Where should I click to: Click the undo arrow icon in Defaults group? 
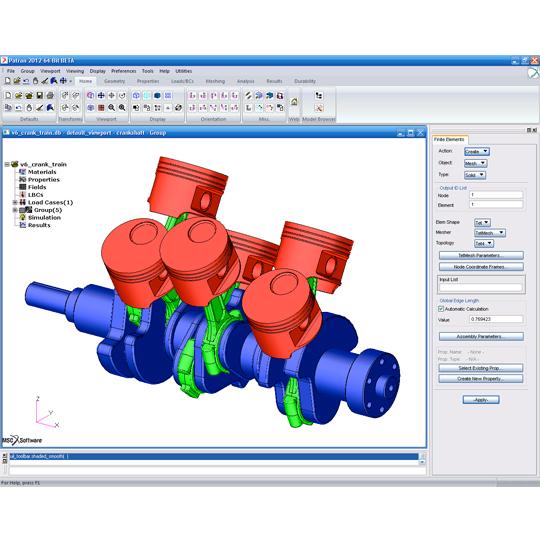(x=19, y=108)
